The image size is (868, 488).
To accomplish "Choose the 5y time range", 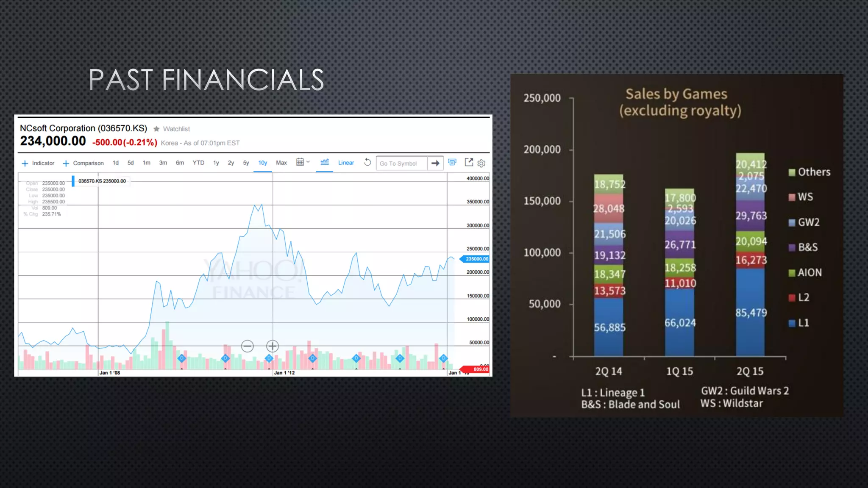I will pyautogui.click(x=246, y=163).
